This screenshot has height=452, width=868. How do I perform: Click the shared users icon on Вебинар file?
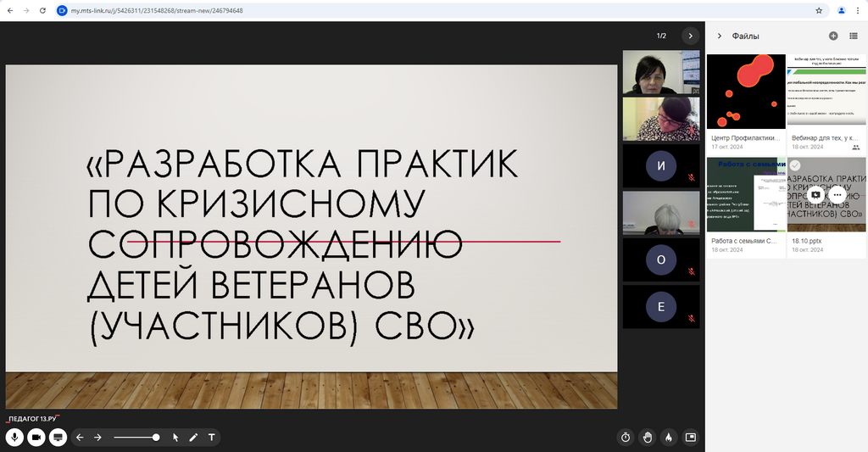[856, 148]
